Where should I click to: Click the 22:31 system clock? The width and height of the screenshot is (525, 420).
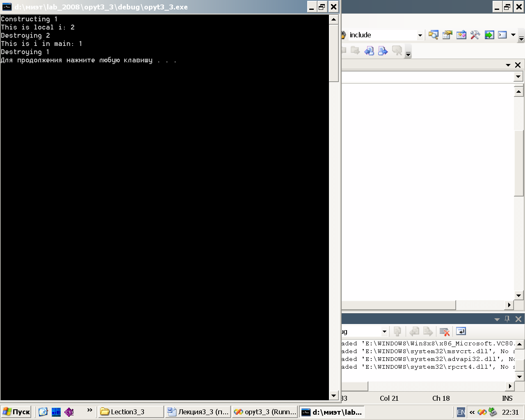[x=510, y=412]
